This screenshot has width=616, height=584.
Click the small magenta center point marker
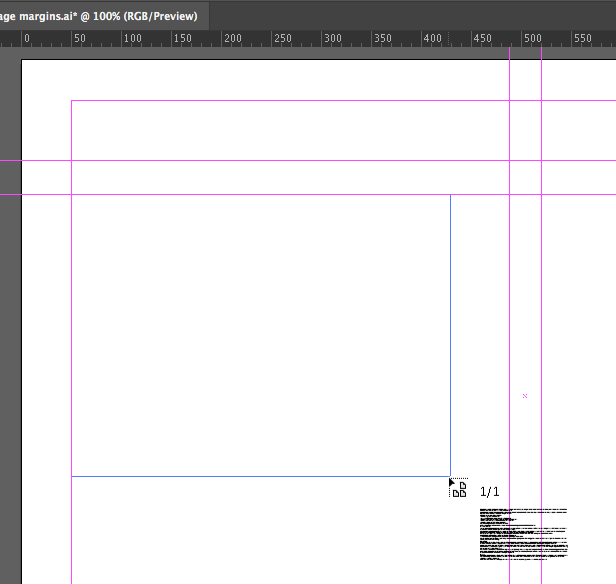click(x=525, y=396)
